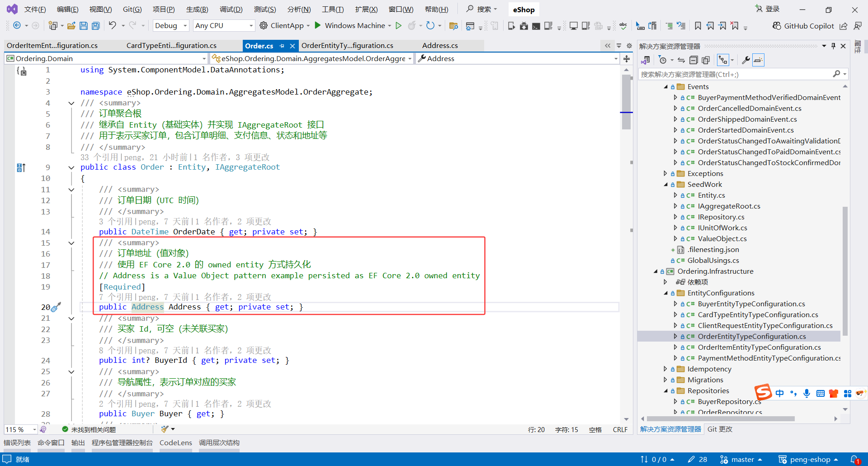The width and height of the screenshot is (868, 466).
Task: Click the split editor window handle
Action: click(x=627, y=58)
